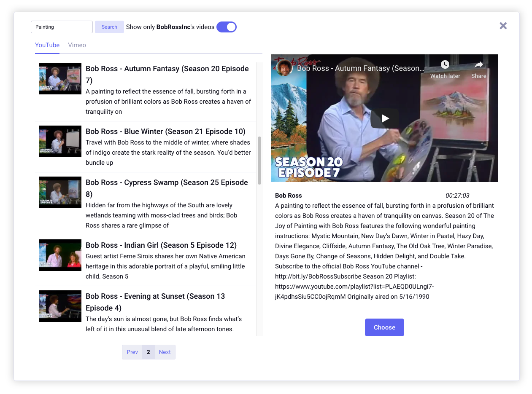
Task: Click the 00:27:03 duration text
Action: pyautogui.click(x=457, y=196)
